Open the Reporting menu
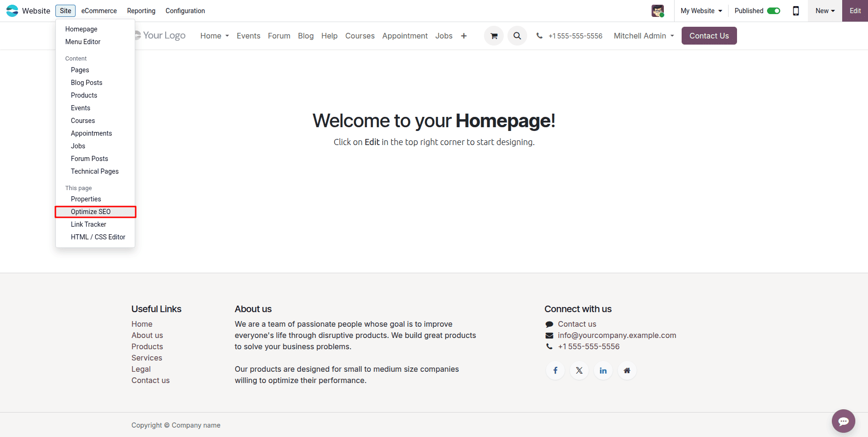The width and height of the screenshot is (868, 437). click(x=141, y=11)
